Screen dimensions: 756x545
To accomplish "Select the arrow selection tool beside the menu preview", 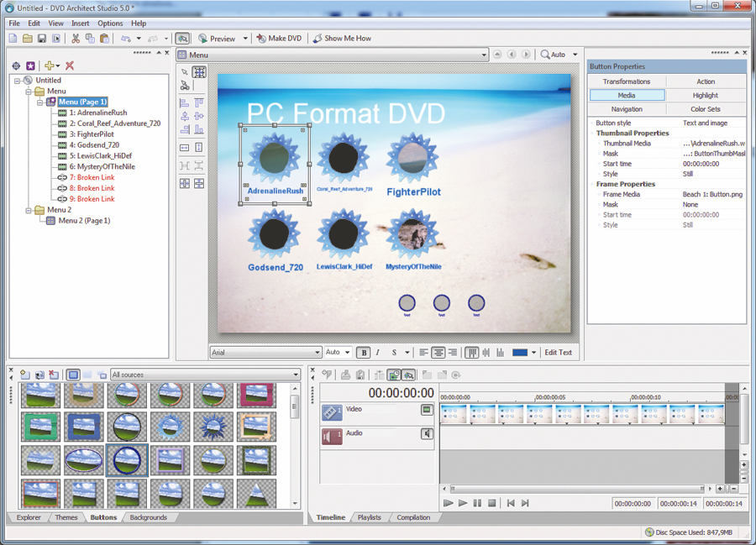I will 185,71.
